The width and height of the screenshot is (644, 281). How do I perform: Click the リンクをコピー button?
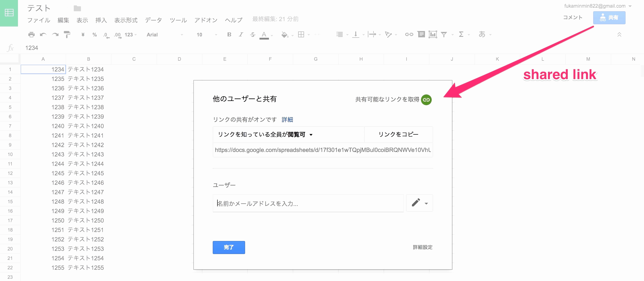click(x=398, y=134)
